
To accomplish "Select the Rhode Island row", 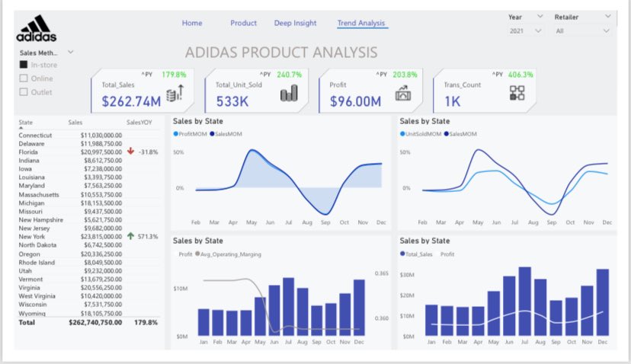I will (x=88, y=263).
